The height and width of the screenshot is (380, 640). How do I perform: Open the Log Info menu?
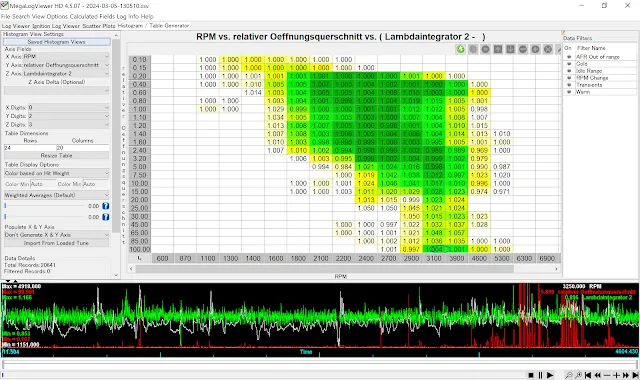pos(128,17)
